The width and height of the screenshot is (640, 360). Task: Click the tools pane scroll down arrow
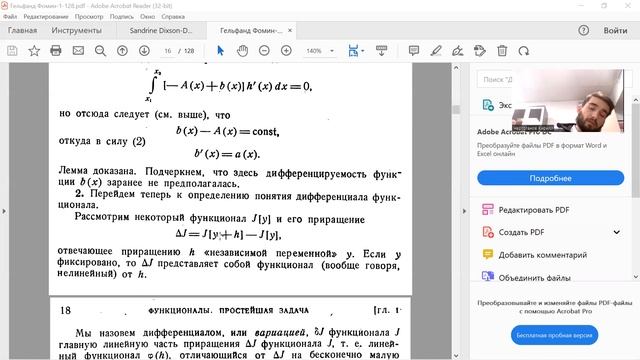(x=636, y=277)
